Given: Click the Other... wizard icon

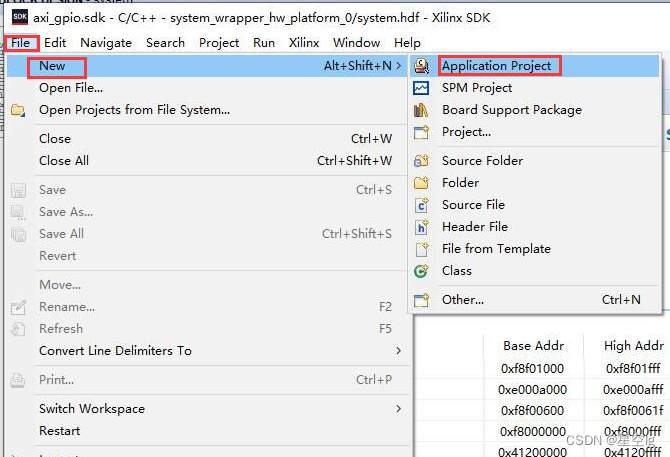Looking at the screenshot, I should point(421,300).
